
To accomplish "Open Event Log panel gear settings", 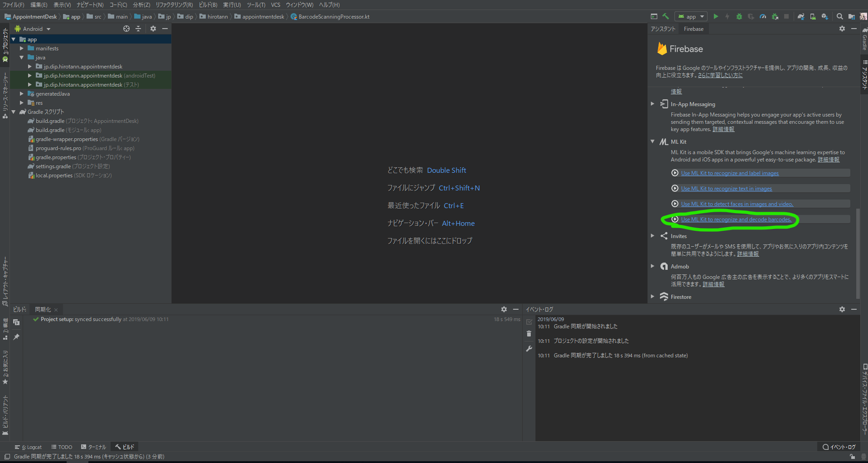I will coord(842,309).
